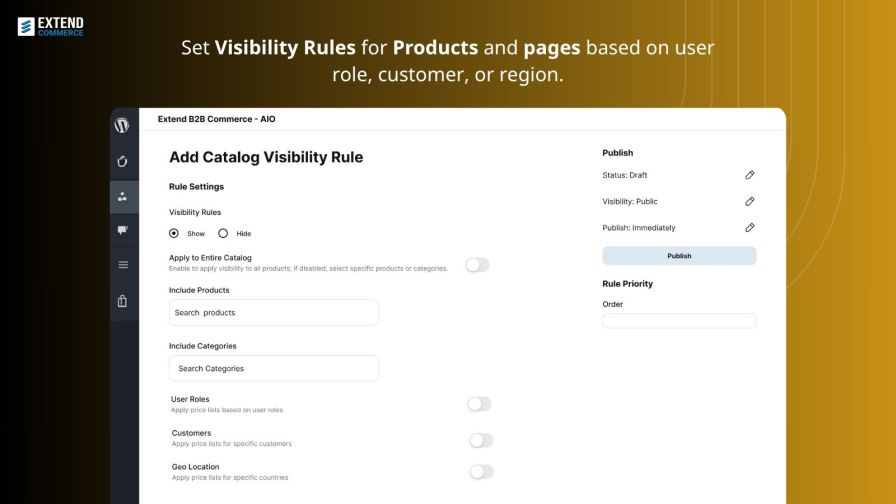Click the 'Extend B2B Commerce - AIO' title
Screen dimensions: 896x504
(217, 119)
